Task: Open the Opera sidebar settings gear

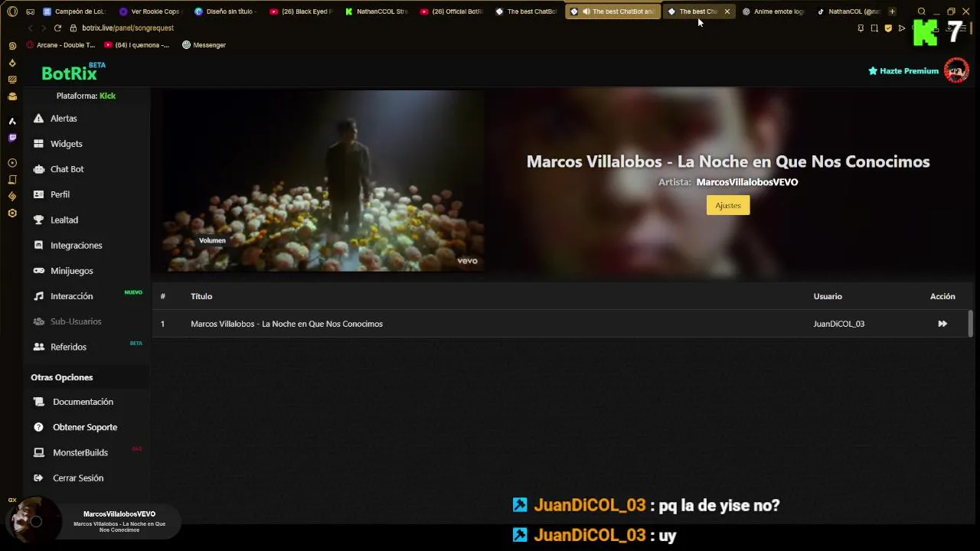Action: point(12,213)
